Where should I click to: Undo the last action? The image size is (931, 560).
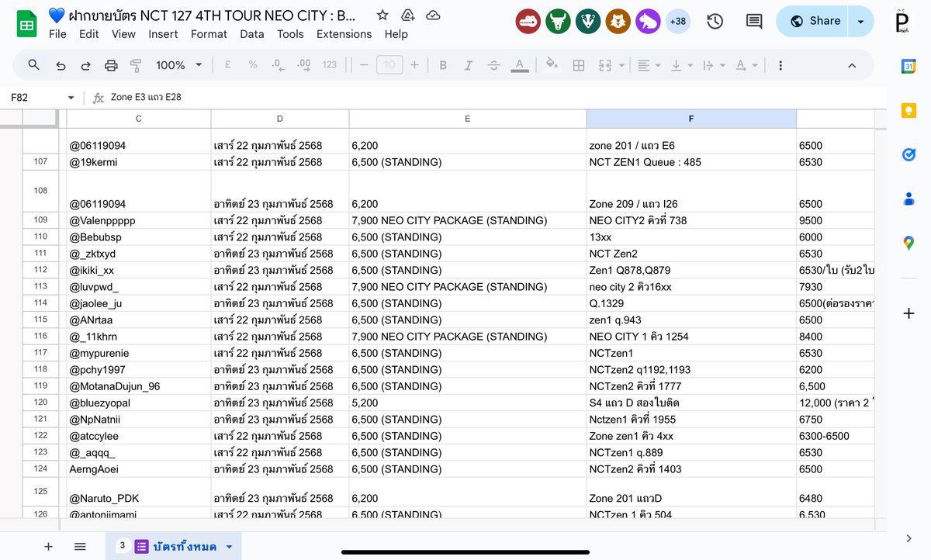(61, 65)
